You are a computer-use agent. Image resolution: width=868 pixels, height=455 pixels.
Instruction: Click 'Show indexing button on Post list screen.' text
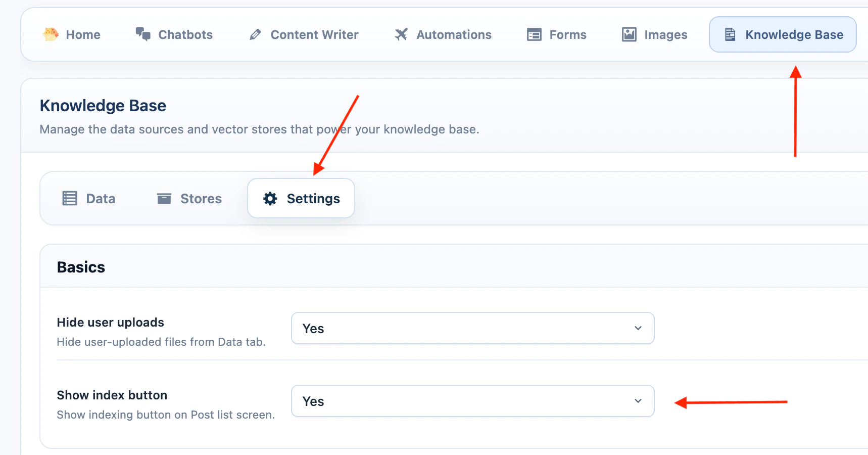[x=166, y=415]
